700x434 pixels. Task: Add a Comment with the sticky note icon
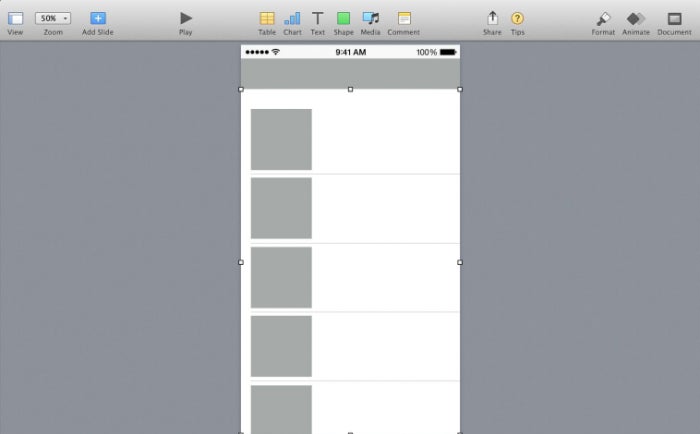pos(404,18)
